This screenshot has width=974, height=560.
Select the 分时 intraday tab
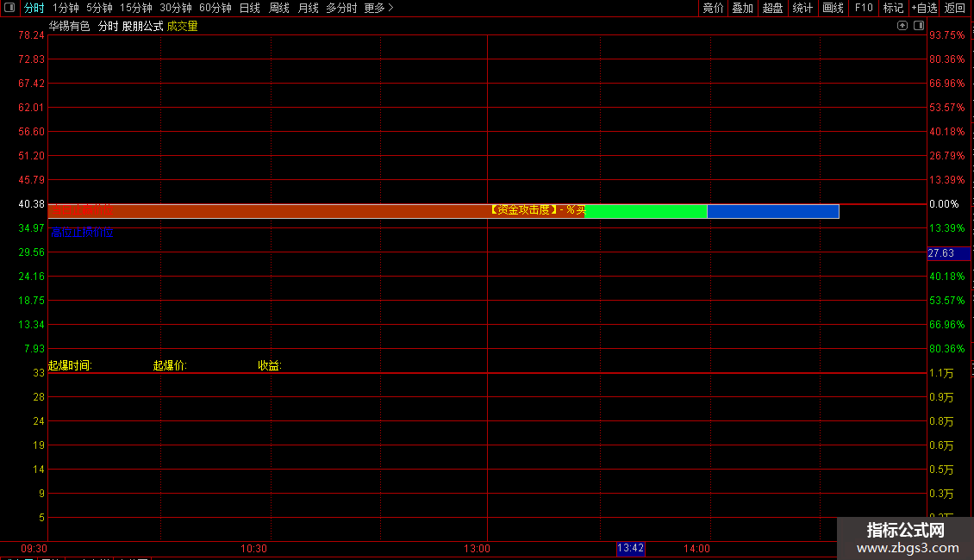point(34,8)
